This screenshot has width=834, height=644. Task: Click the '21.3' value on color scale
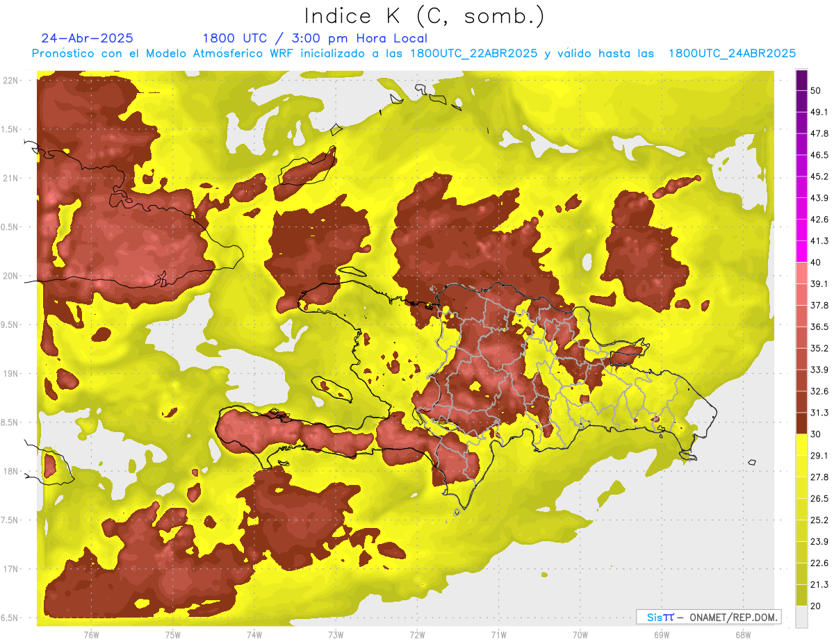pyautogui.click(x=819, y=585)
